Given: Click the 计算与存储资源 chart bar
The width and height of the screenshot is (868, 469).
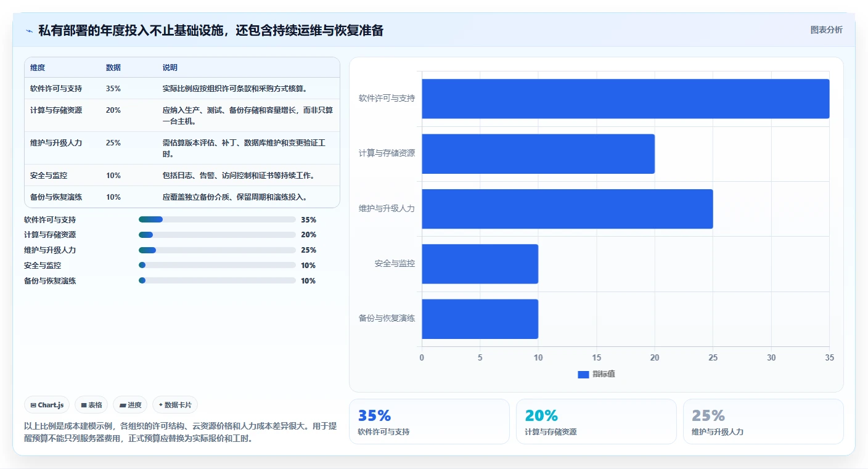Looking at the screenshot, I should [x=538, y=154].
